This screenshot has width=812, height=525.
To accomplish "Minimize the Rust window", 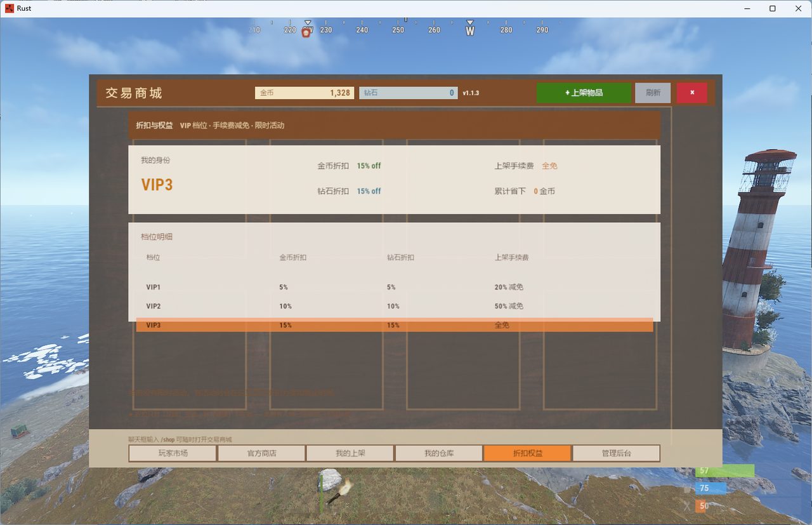I will coord(746,8).
